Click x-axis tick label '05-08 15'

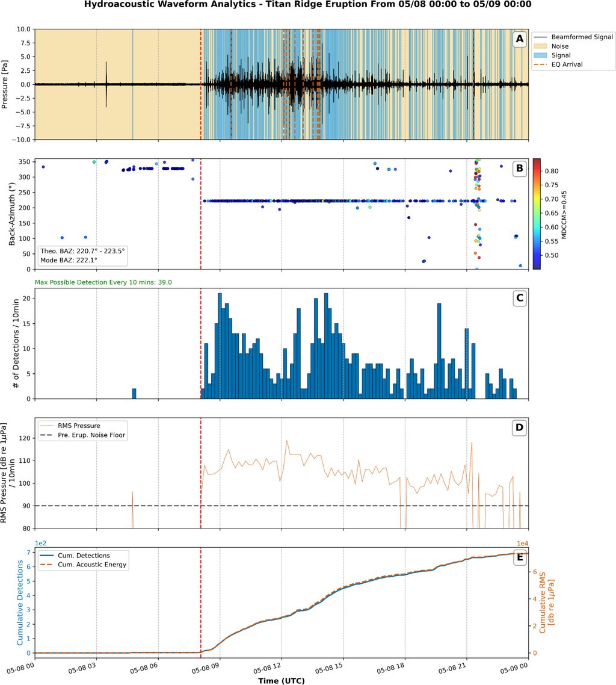pos(328,668)
